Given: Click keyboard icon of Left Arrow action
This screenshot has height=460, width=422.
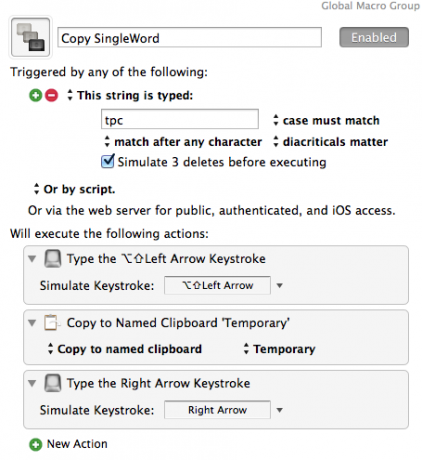Looking at the screenshot, I should tap(53, 259).
